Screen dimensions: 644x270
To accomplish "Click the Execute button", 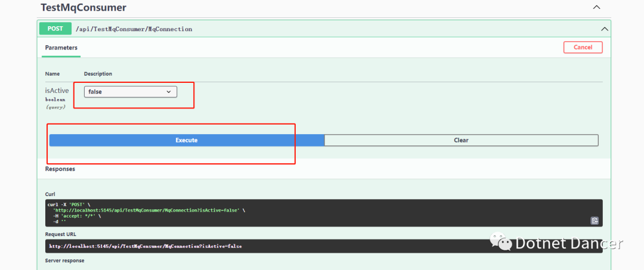I will click(x=187, y=140).
